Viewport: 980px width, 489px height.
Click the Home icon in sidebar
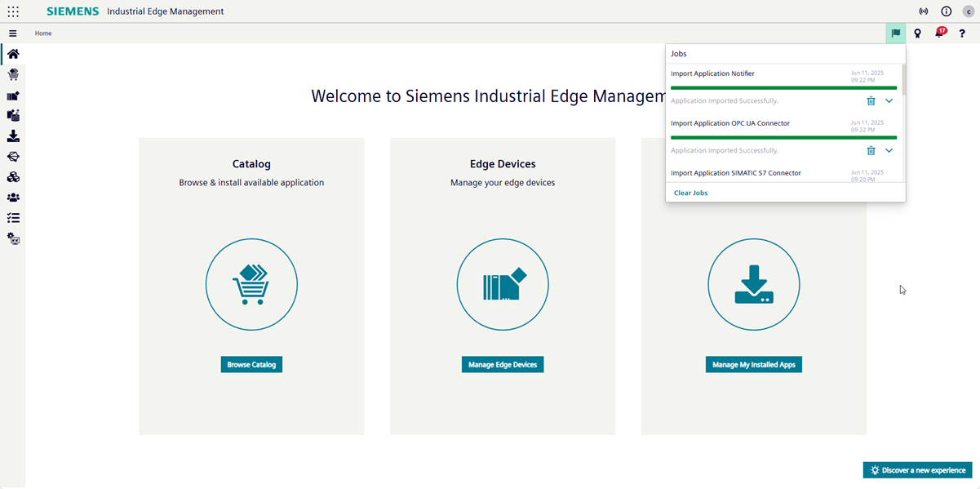point(13,54)
